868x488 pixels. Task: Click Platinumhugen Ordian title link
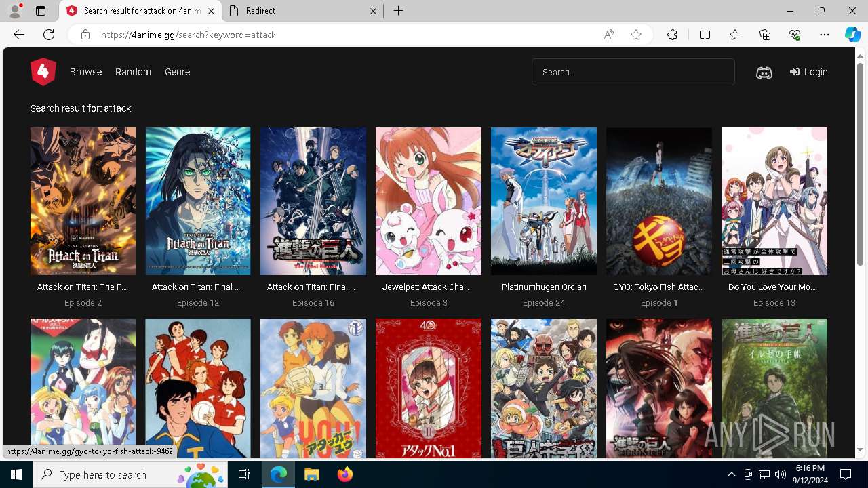pos(544,287)
